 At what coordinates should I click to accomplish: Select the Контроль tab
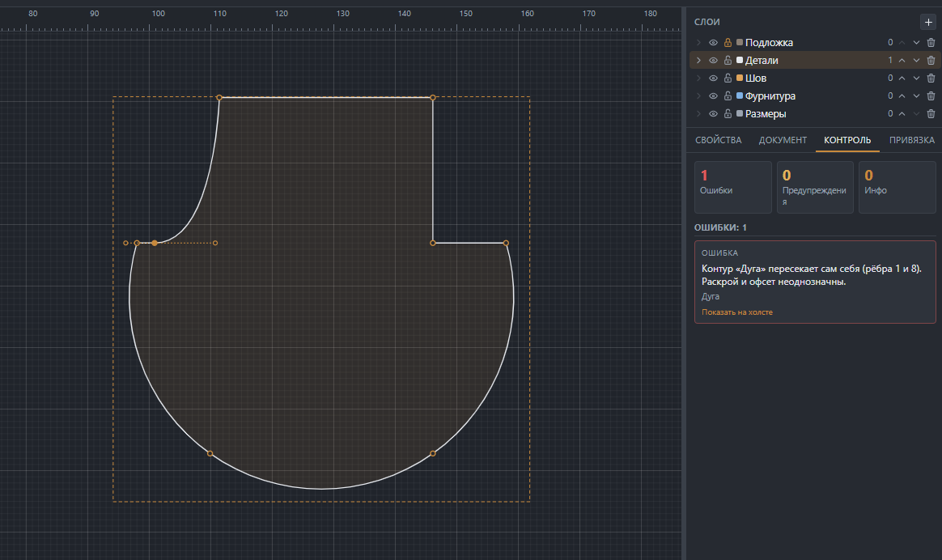pyautogui.click(x=847, y=140)
